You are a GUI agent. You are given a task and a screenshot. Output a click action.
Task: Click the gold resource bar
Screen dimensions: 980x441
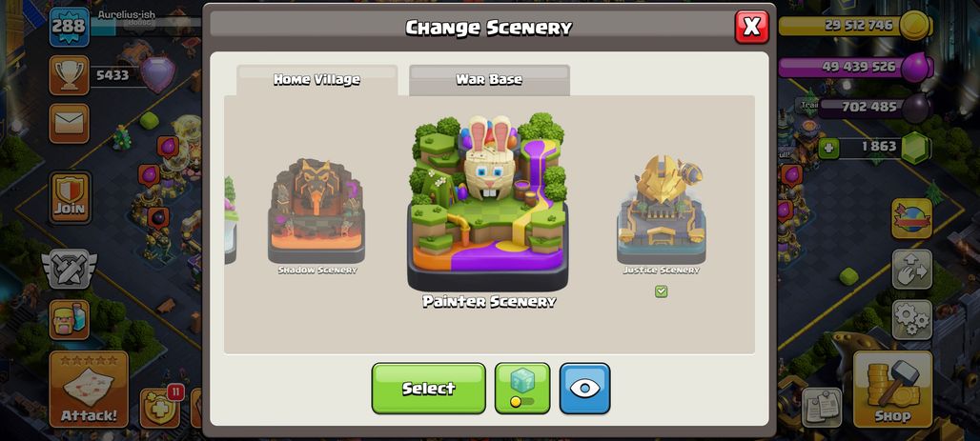[x=855, y=26]
